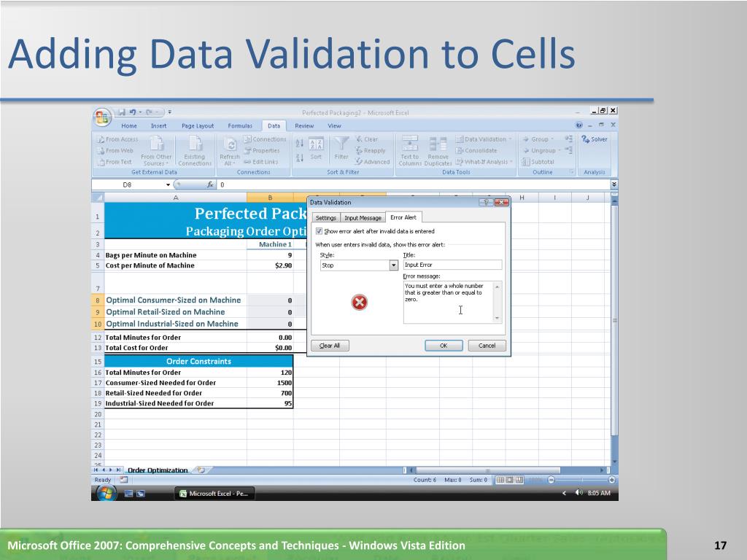Toggle Show error alert checkbox
The width and height of the screenshot is (747, 560).
point(319,231)
